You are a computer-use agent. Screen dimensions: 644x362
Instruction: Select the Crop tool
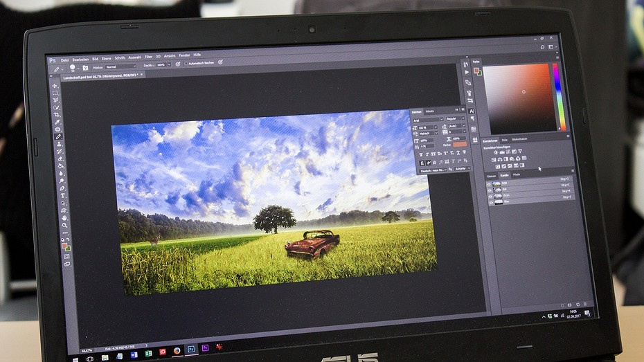(x=57, y=114)
